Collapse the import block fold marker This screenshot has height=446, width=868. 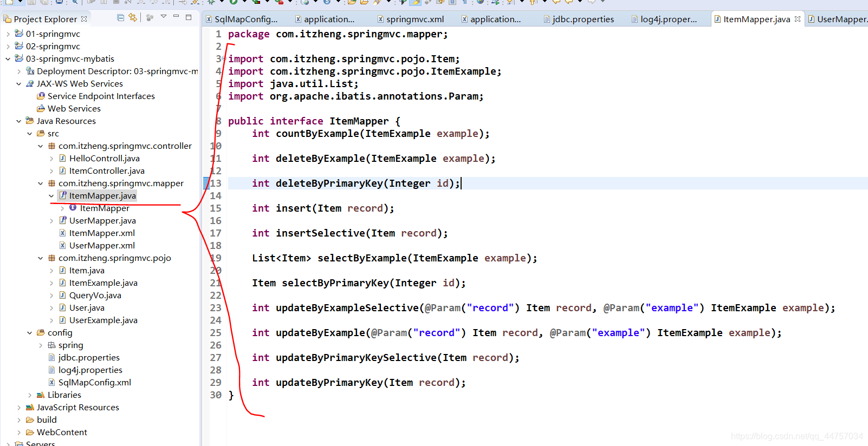[x=224, y=58]
